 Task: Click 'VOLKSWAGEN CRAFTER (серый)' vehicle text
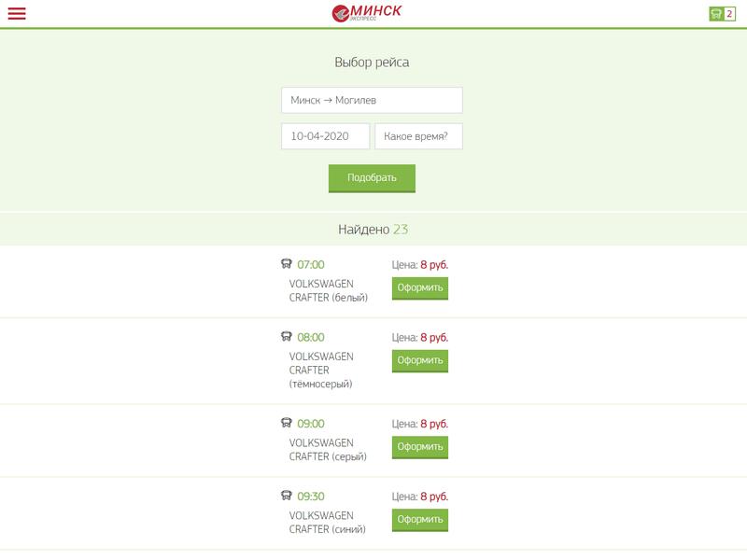tap(328, 450)
